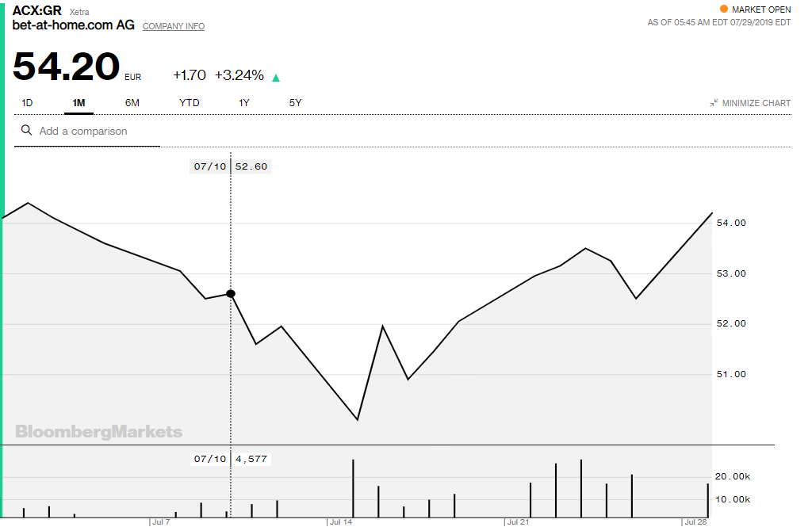Click the BloombergMarkets watermark logo
This screenshot has width=812, height=527.
point(99,432)
